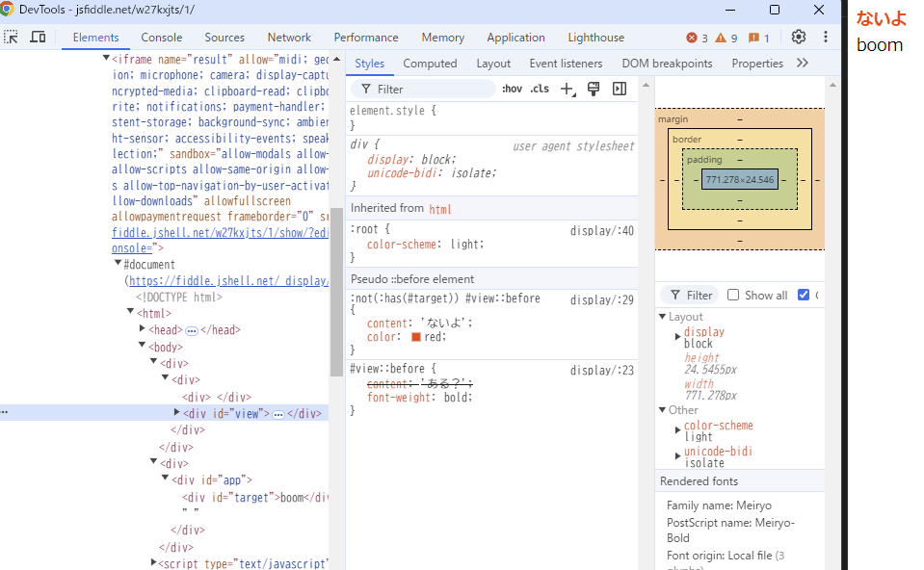Expand the head element ellipsis
This screenshot has width=924, height=570.
[192, 331]
